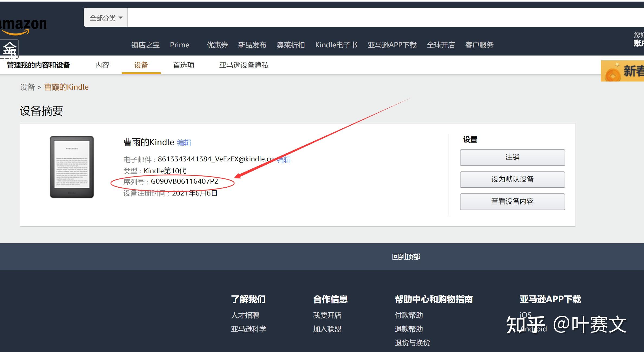Go to 全球开店 page

click(x=441, y=45)
